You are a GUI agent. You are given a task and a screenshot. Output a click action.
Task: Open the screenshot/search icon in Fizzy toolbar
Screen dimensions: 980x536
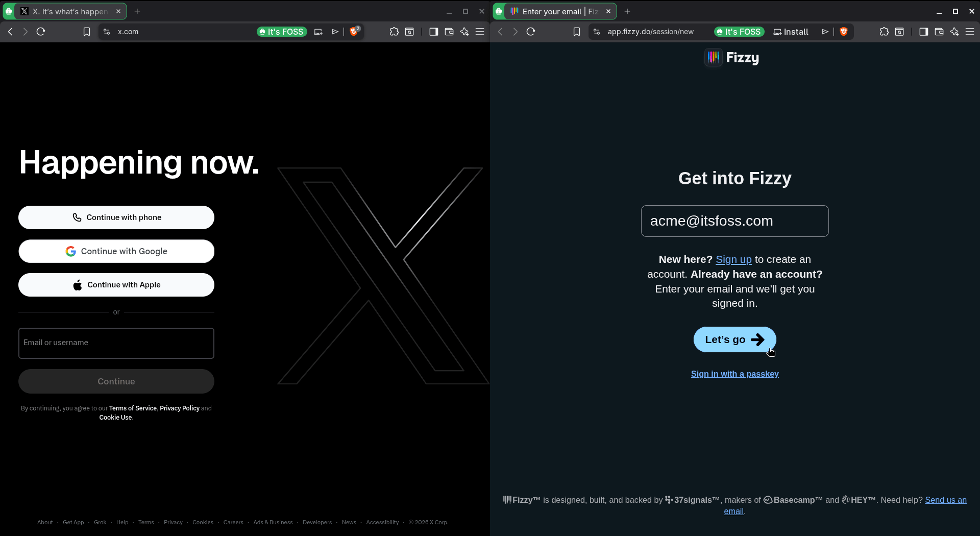pyautogui.click(x=899, y=32)
